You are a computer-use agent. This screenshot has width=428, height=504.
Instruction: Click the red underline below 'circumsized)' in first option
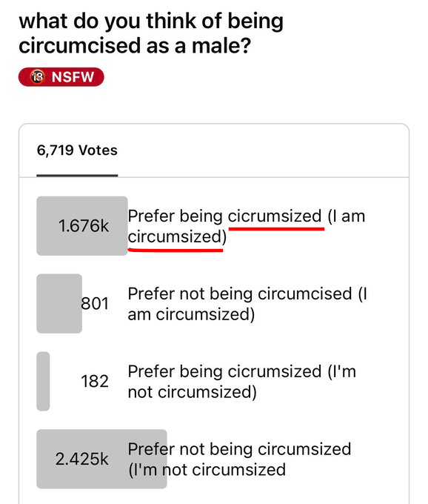point(175,250)
